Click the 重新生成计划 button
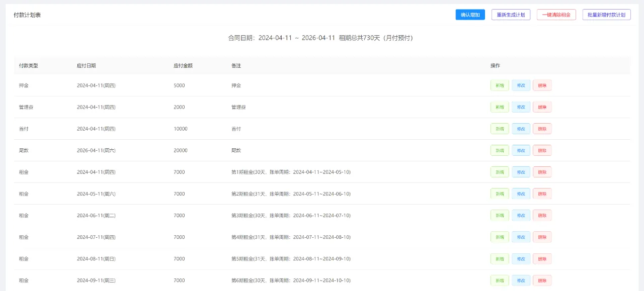The height and width of the screenshot is (291, 644). pos(511,15)
